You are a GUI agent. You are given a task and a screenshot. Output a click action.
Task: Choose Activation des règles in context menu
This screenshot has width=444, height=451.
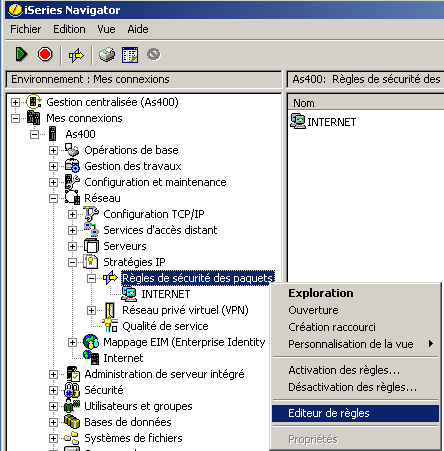(355, 370)
